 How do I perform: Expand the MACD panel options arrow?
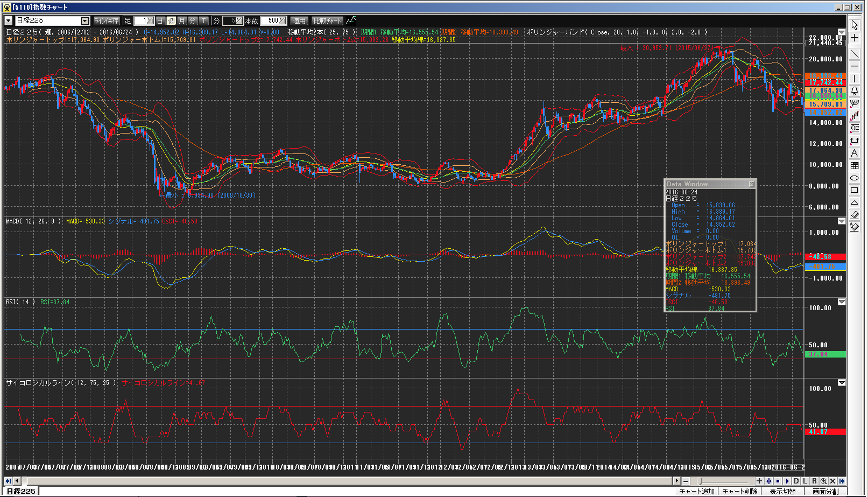(842, 221)
